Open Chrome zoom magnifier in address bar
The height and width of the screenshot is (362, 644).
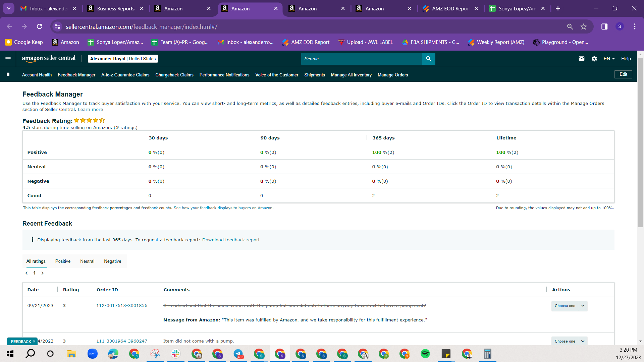[570, 26]
